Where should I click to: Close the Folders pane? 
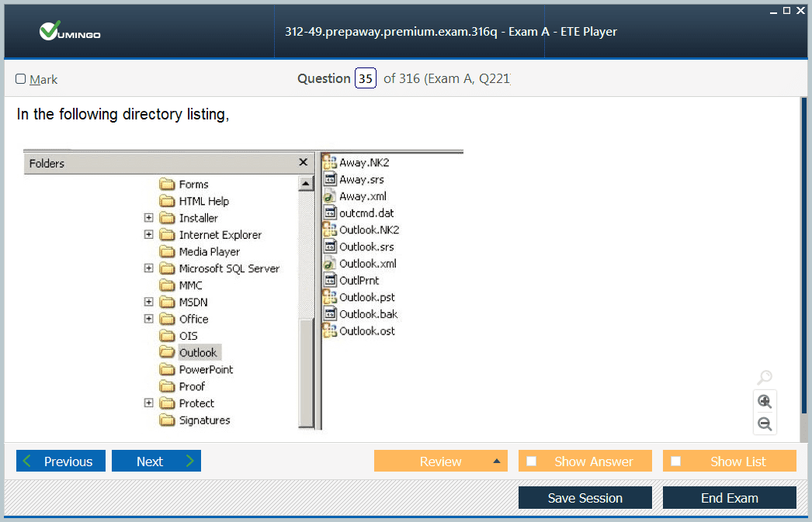[304, 162]
